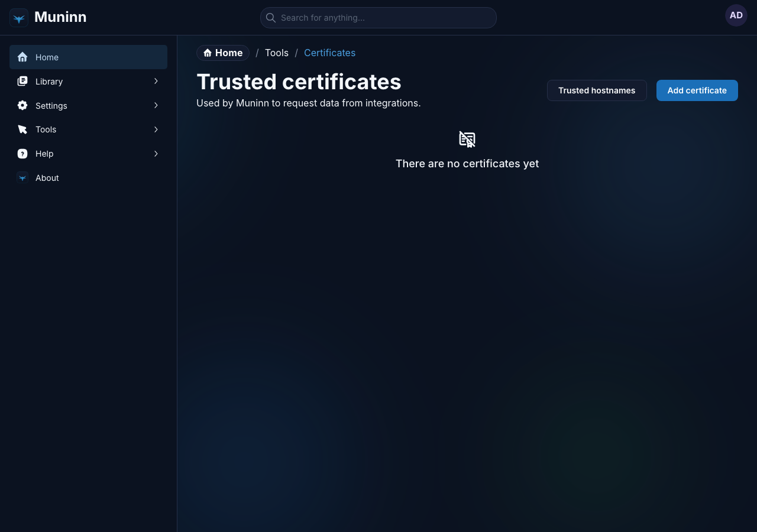
Task: Click the no-certificates empty state icon
Action: tap(467, 140)
